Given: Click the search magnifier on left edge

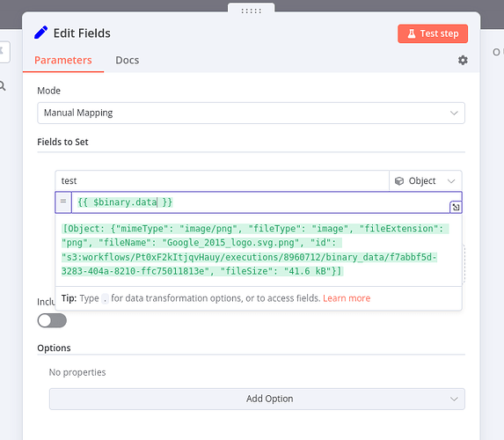Looking at the screenshot, I should [x=3, y=86].
